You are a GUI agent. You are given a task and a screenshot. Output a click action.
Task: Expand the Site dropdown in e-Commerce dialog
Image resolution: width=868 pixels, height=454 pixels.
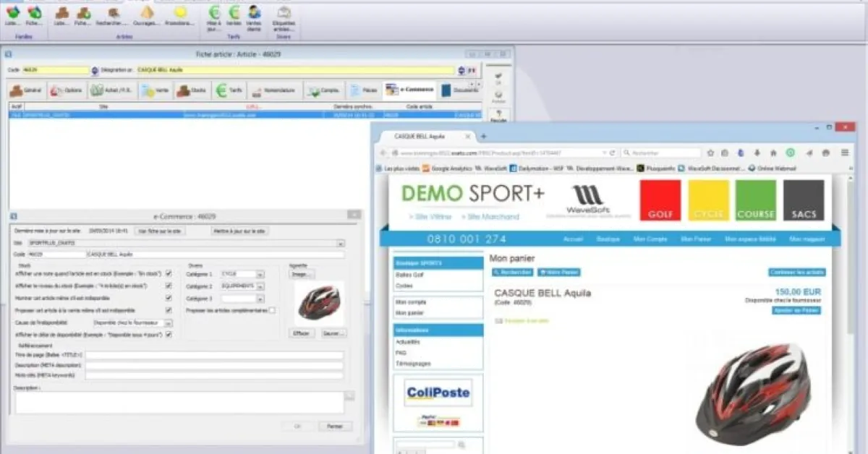pyautogui.click(x=341, y=244)
